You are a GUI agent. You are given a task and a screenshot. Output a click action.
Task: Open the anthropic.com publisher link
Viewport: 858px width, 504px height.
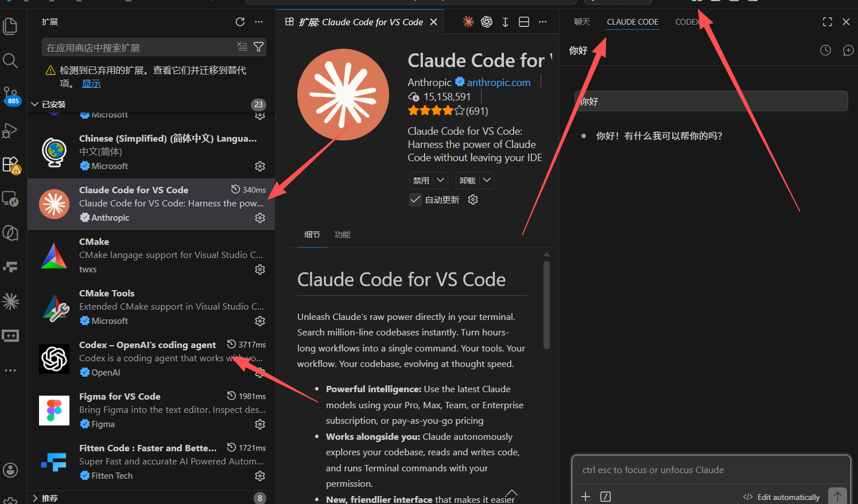[498, 83]
